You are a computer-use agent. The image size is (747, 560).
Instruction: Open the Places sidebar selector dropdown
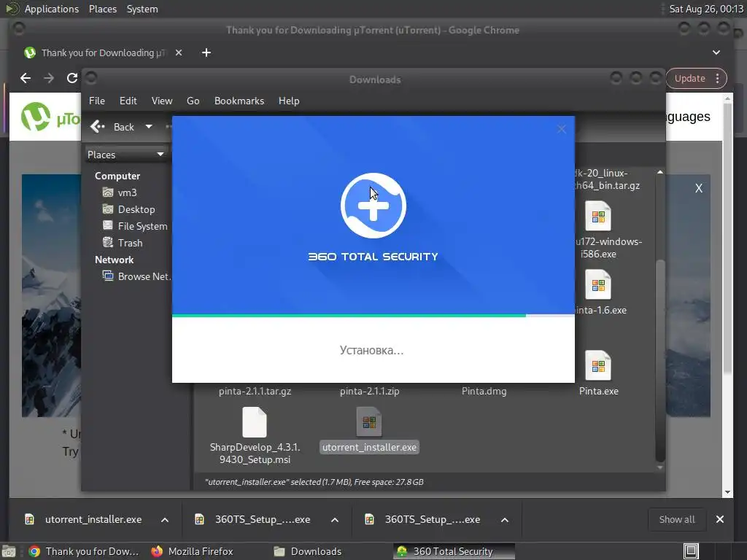(x=125, y=155)
